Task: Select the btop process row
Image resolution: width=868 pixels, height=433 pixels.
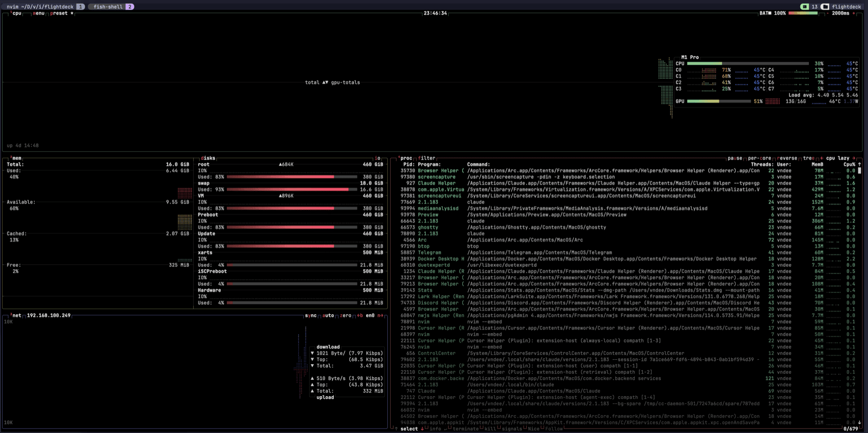Action: point(628,246)
